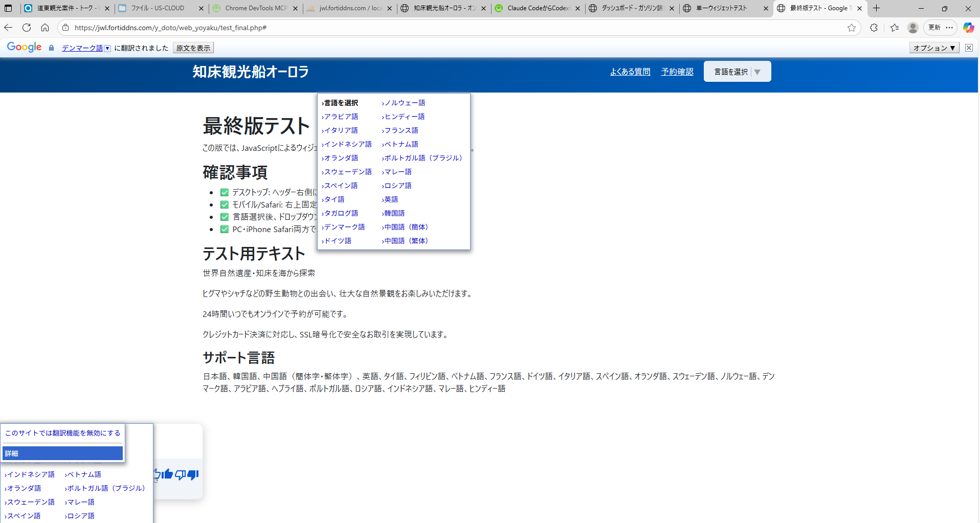The width and height of the screenshot is (980, 523).
Task: Reload the page with the refresh icon
Action: pyautogui.click(x=27, y=28)
